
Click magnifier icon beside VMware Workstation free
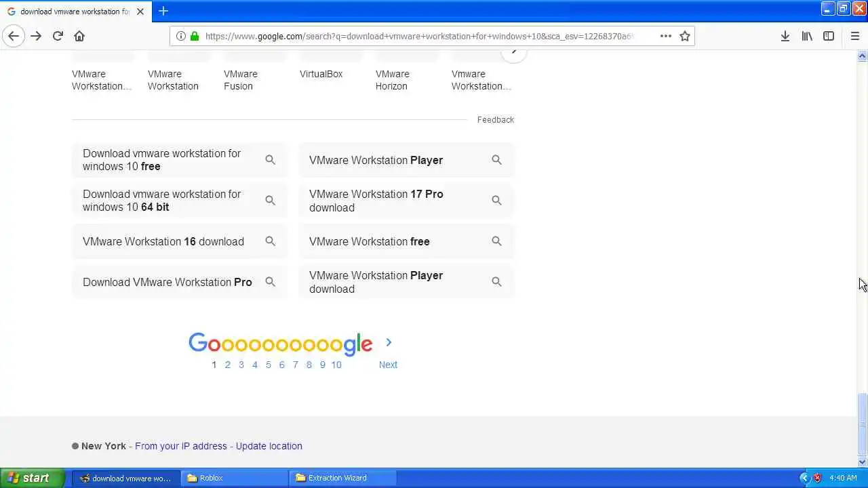click(496, 241)
